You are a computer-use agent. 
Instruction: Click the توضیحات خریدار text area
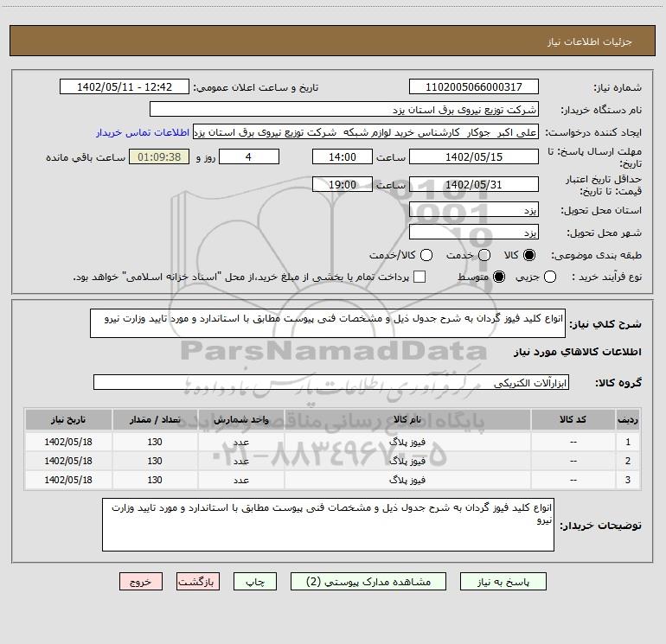(329, 525)
